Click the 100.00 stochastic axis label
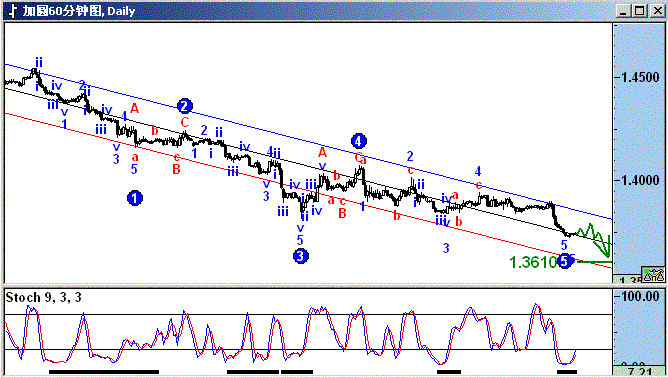Image resolution: width=668 pixels, height=378 pixels. 640,296
